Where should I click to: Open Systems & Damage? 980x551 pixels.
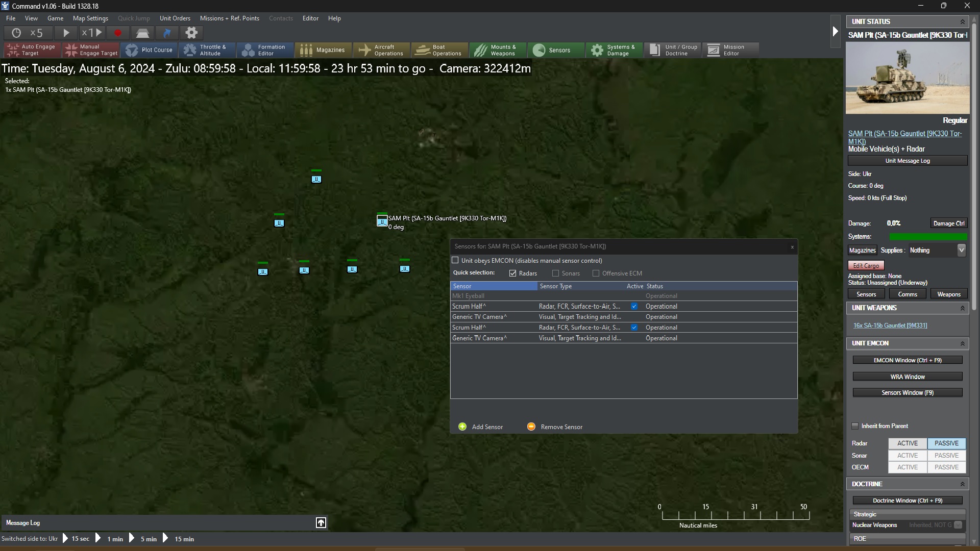coord(615,50)
